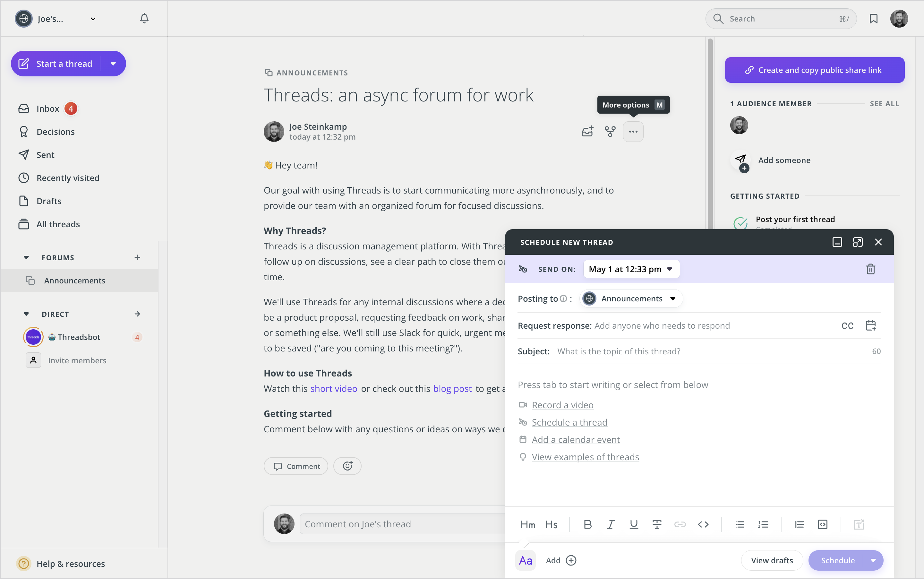Viewport: 924px width, 579px height.
Task: Go to All threads in the sidebar
Action: 58,224
